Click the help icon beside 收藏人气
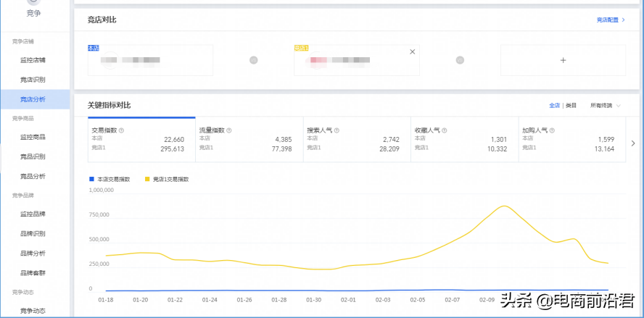The height and width of the screenshot is (318, 644). point(445,130)
